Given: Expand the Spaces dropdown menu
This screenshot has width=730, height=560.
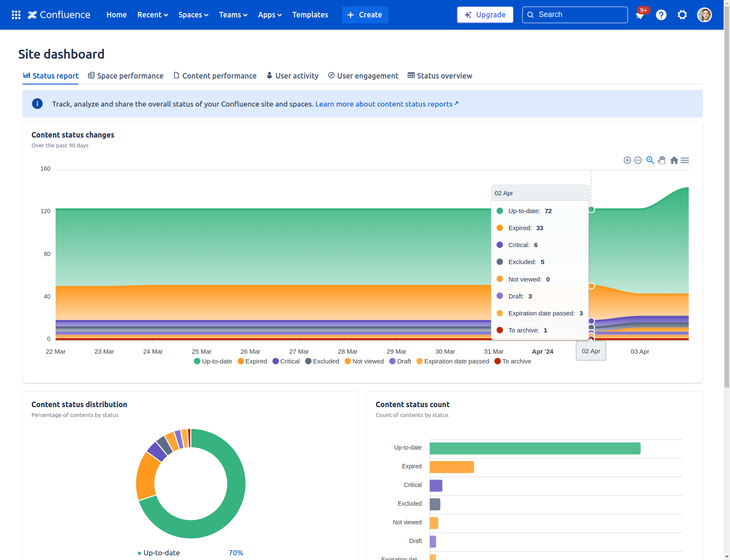Looking at the screenshot, I should pyautogui.click(x=194, y=15).
